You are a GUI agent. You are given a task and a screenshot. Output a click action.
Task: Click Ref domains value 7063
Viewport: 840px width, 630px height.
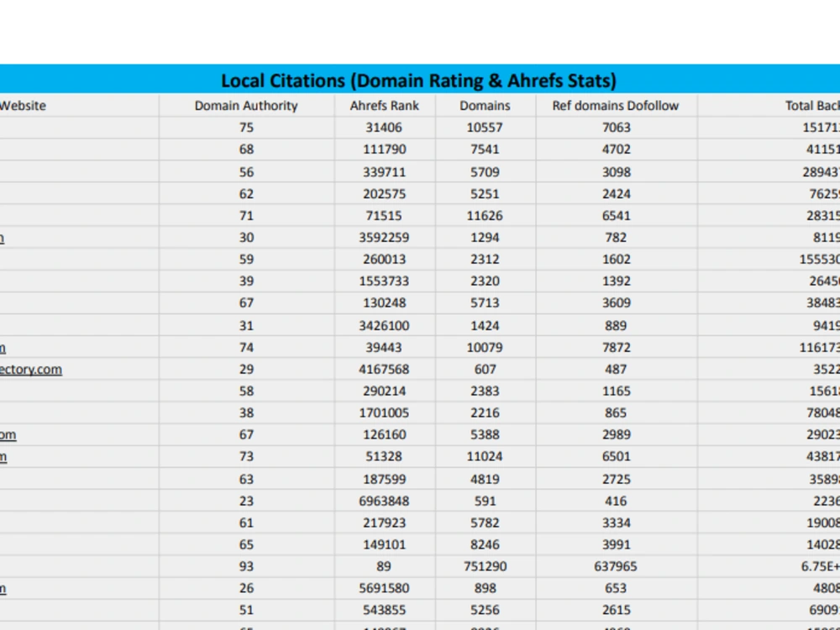point(616,128)
